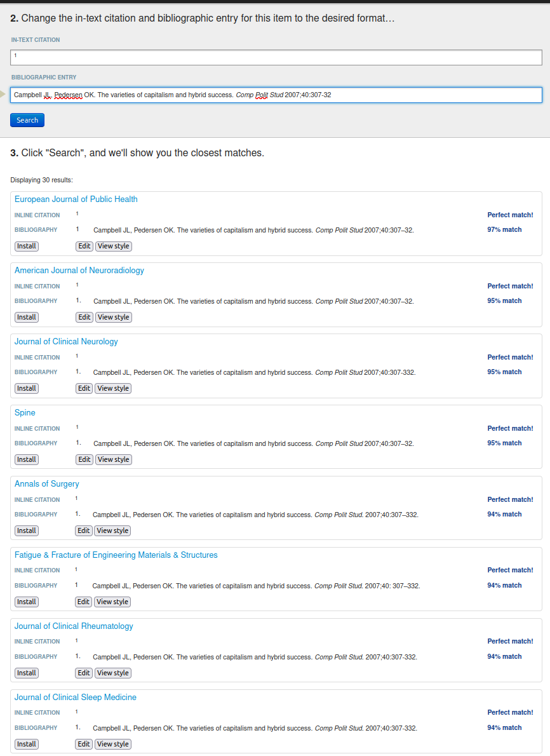Edit European Journal of Public Health style
This screenshot has width=550, height=756.
pyautogui.click(x=84, y=246)
